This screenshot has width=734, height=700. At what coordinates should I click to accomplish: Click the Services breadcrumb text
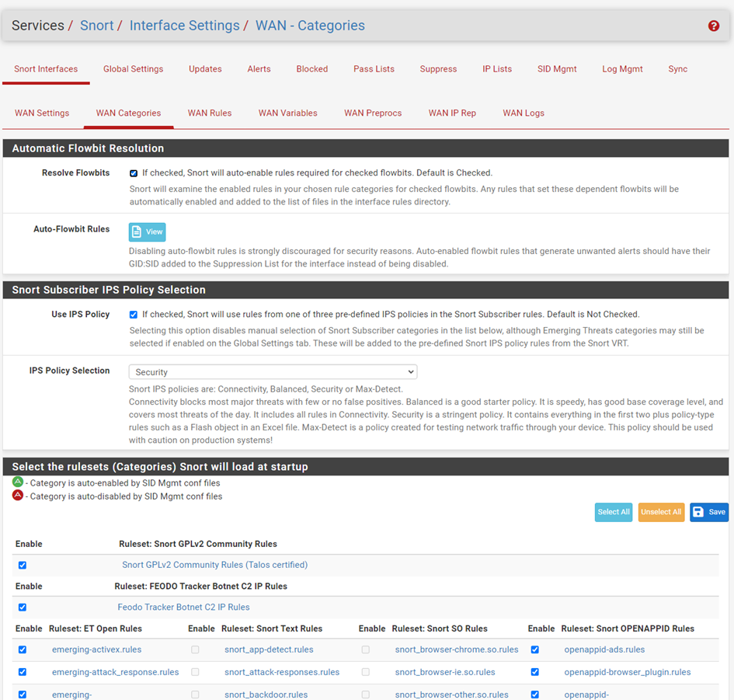coord(38,26)
